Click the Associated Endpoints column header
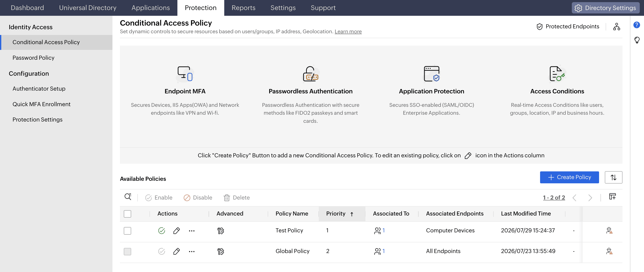644x272 pixels. click(455, 214)
